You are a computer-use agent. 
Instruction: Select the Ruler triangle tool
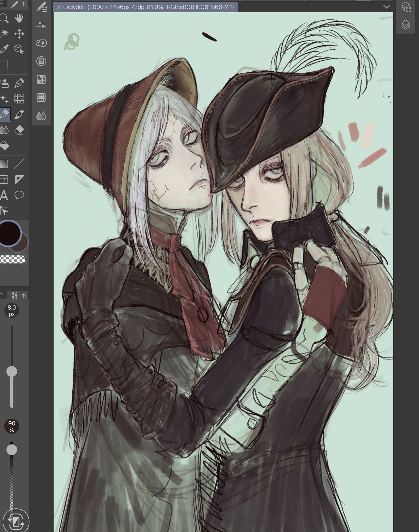[19, 180]
